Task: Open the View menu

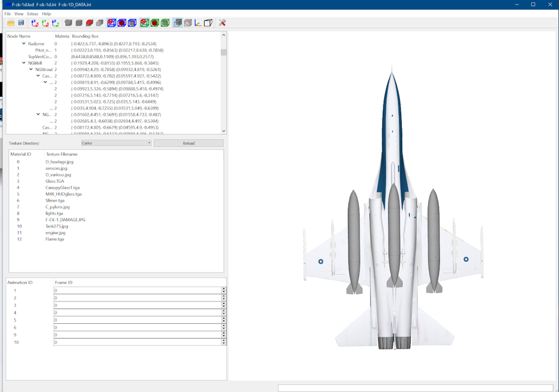Action: (x=19, y=13)
